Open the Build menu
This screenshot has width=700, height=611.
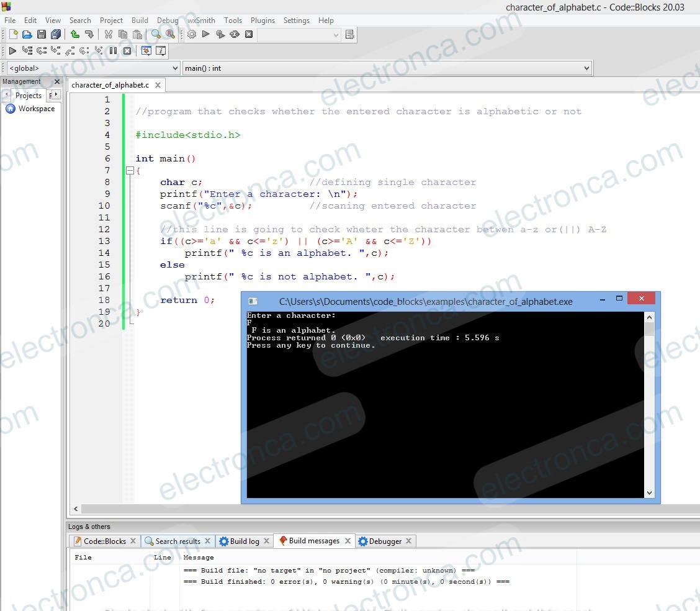click(x=140, y=20)
